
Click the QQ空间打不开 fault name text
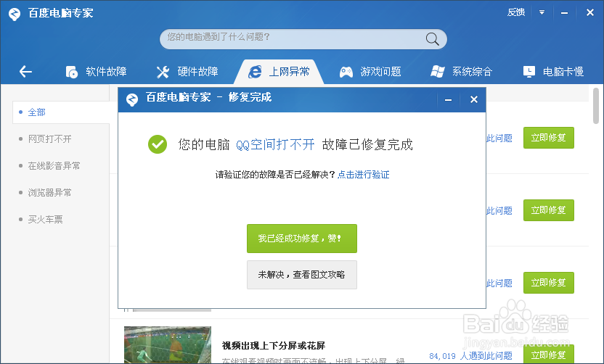click(275, 145)
